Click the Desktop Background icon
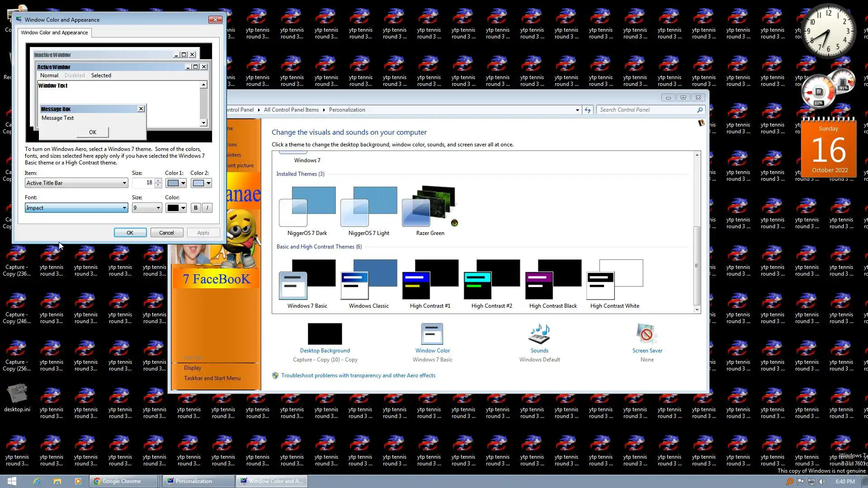The height and width of the screenshot is (488, 868). pyautogui.click(x=325, y=334)
